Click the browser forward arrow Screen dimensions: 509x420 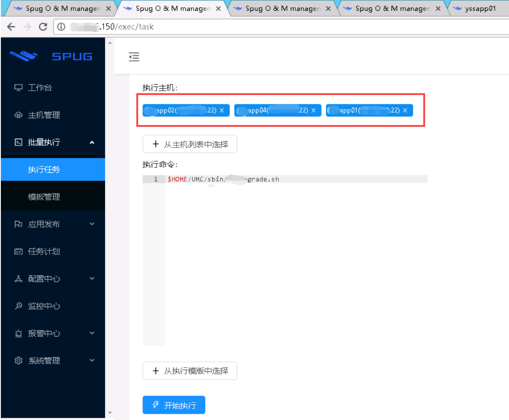27,27
